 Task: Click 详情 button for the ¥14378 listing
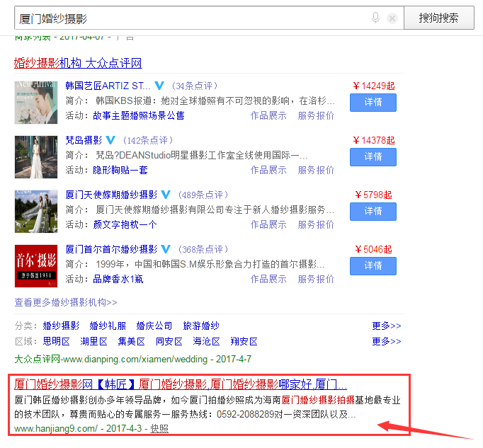pyautogui.click(x=373, y=156)
